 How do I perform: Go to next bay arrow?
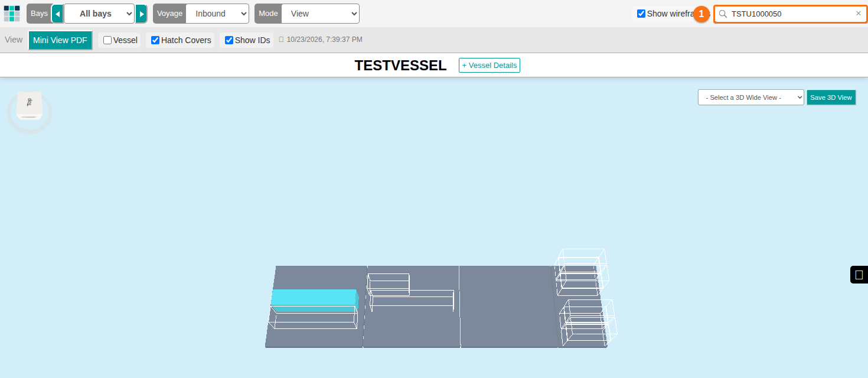[141, 14]
